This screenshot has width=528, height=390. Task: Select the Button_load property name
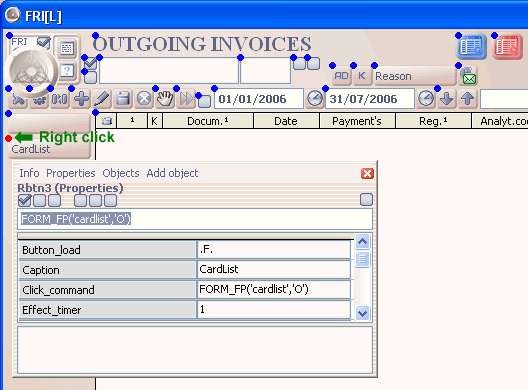point(107,250)
